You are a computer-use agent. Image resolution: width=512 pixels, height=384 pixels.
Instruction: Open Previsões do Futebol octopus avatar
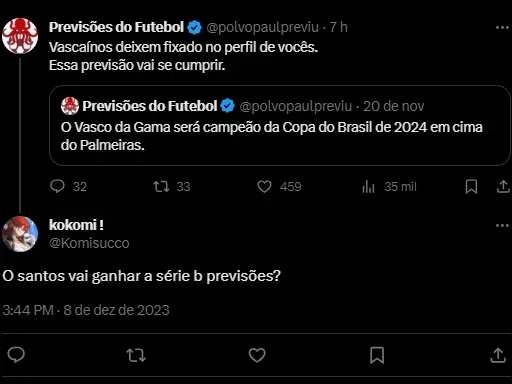(x=20, y=36)
